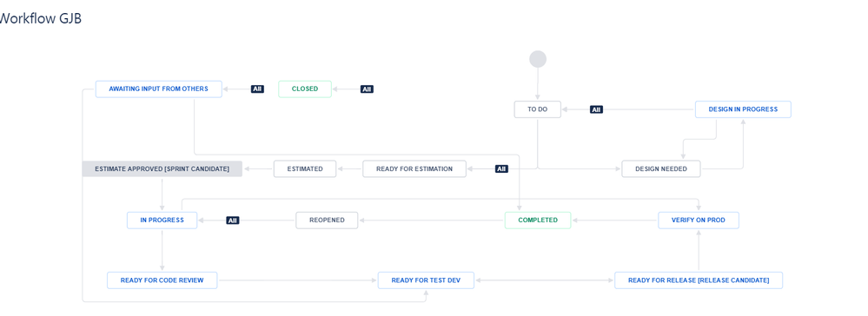Select the In Progress status node
Image resolution: width=868 pixels, height=316 pixels.
[162, 221]
